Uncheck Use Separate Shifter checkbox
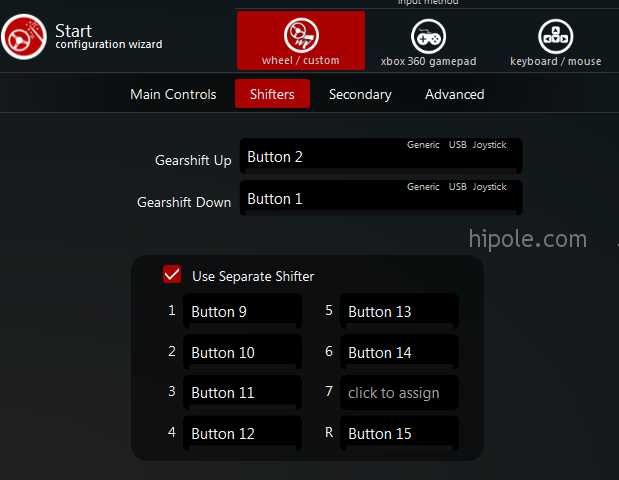Image resolution: width=619 pixels, height=480 pixels. tap(172, 274)
